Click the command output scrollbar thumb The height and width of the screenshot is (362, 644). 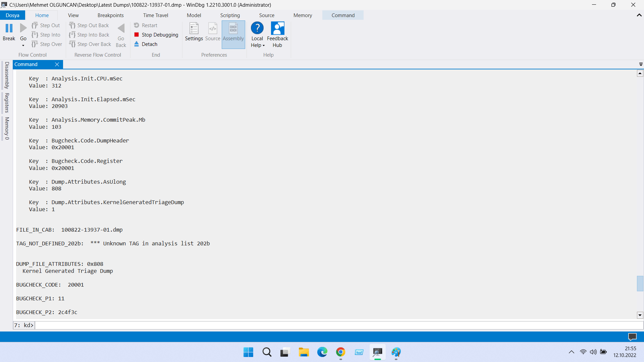tap(640, 283)
